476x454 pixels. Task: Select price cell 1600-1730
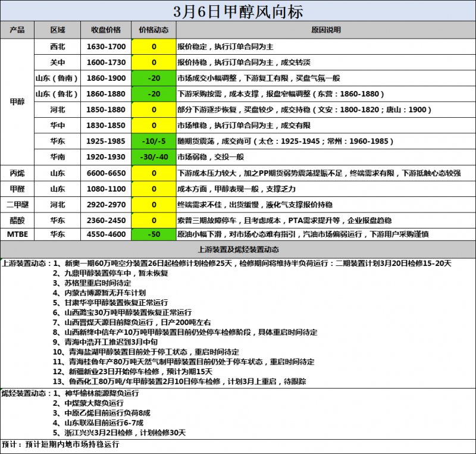pos(106,62)
